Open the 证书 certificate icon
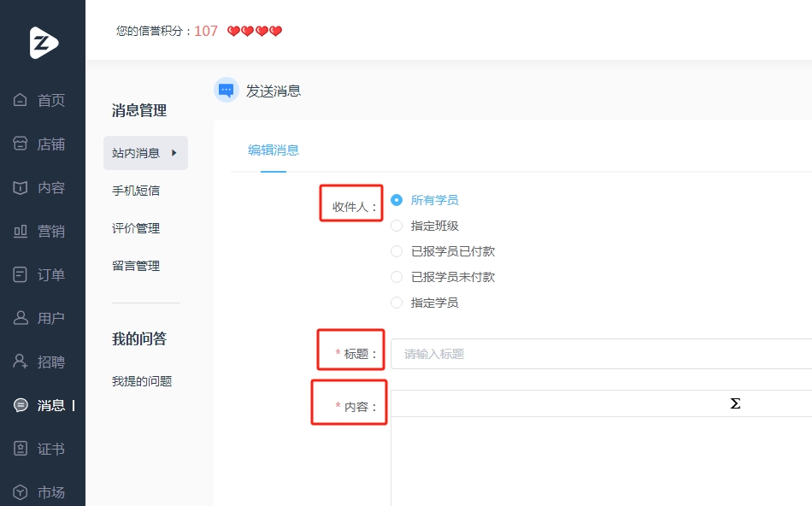 coord(21,449)
